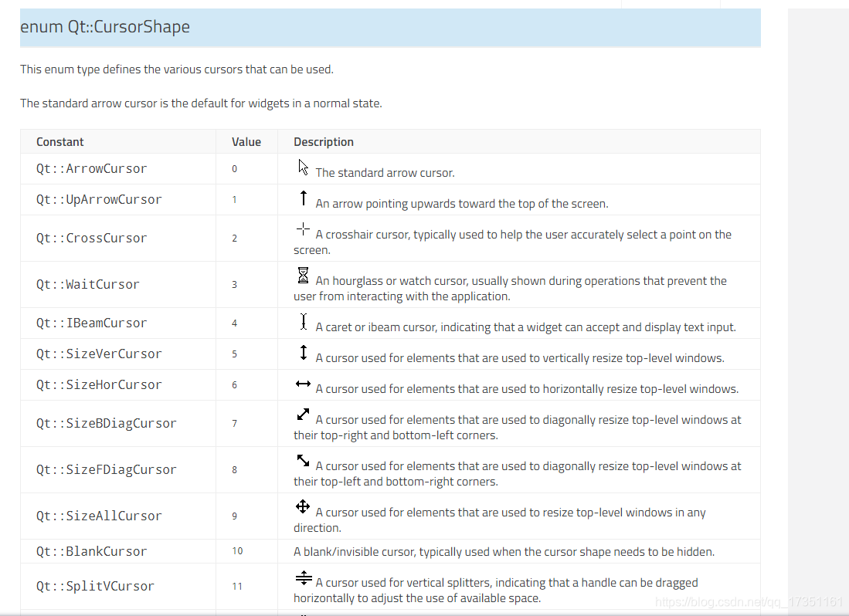Click value 10 in BlankCursor row

coord(237,550)
